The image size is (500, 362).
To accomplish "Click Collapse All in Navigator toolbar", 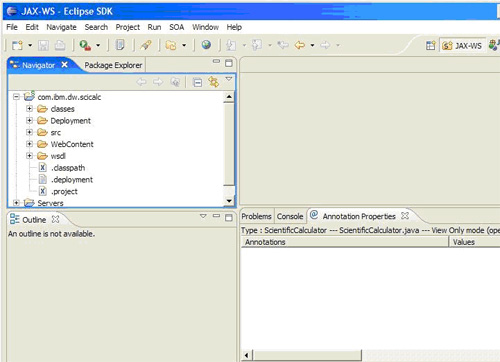I will click(197, 82).
